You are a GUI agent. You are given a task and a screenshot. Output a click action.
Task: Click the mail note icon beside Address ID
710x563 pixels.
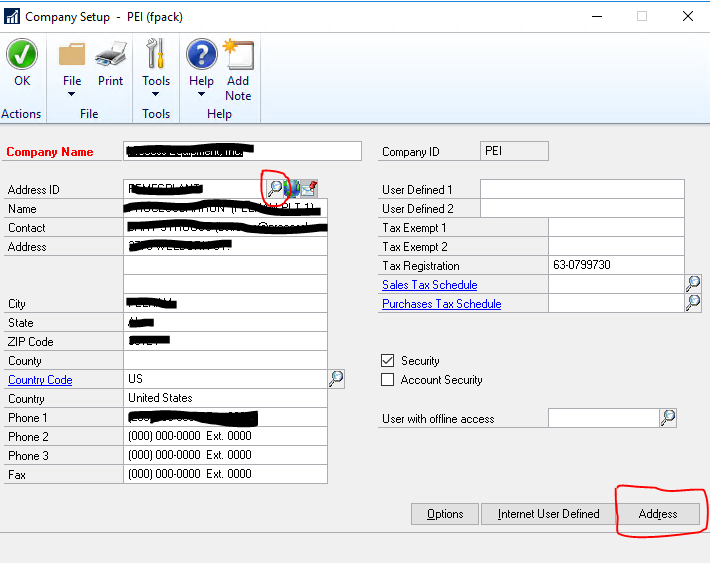click(309, 188)
